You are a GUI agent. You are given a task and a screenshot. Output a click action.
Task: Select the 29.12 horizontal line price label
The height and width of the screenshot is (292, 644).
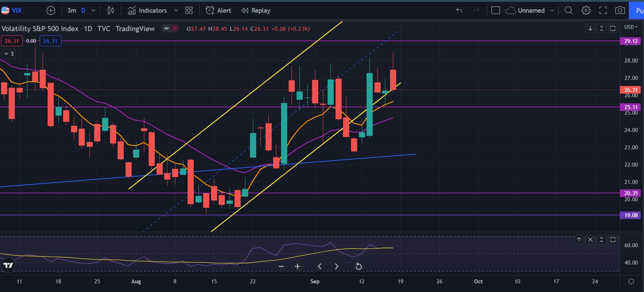pyautogui.click(x=631, y=41)
